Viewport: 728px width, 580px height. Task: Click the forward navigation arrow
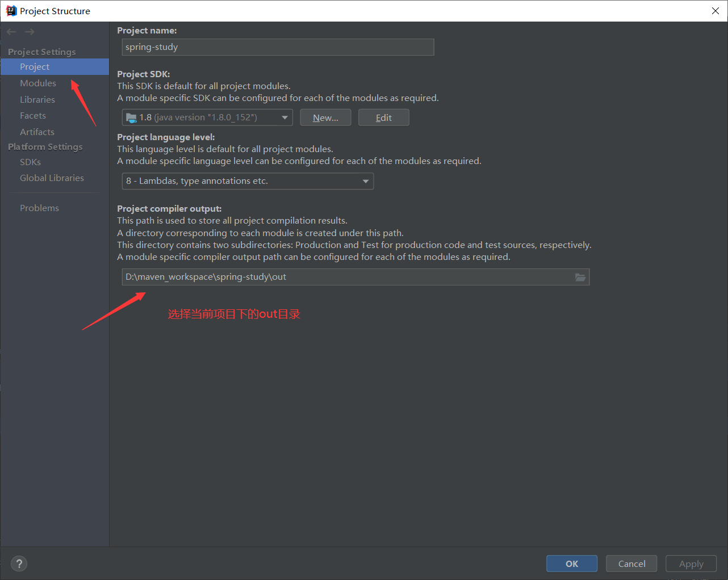pos(30,32)
